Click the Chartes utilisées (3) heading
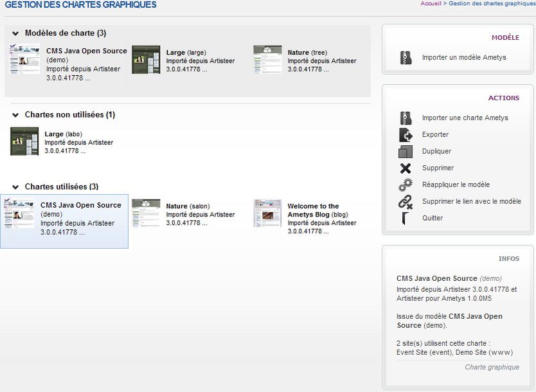This screenshot has height=392, width=536. click(62, 187)
